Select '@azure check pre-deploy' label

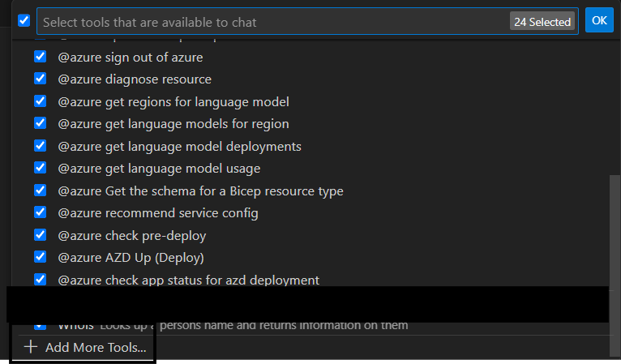132,236
